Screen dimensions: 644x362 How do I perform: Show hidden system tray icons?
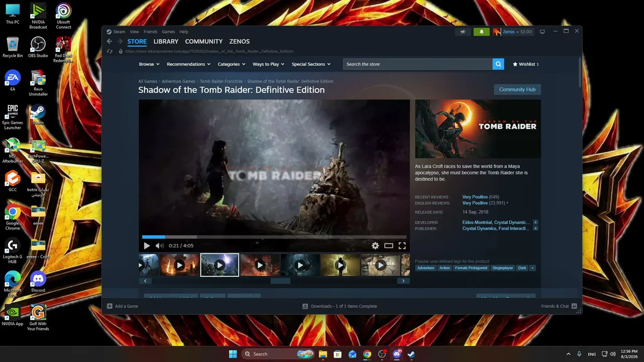pyautogui.click(x=569, y=354)
